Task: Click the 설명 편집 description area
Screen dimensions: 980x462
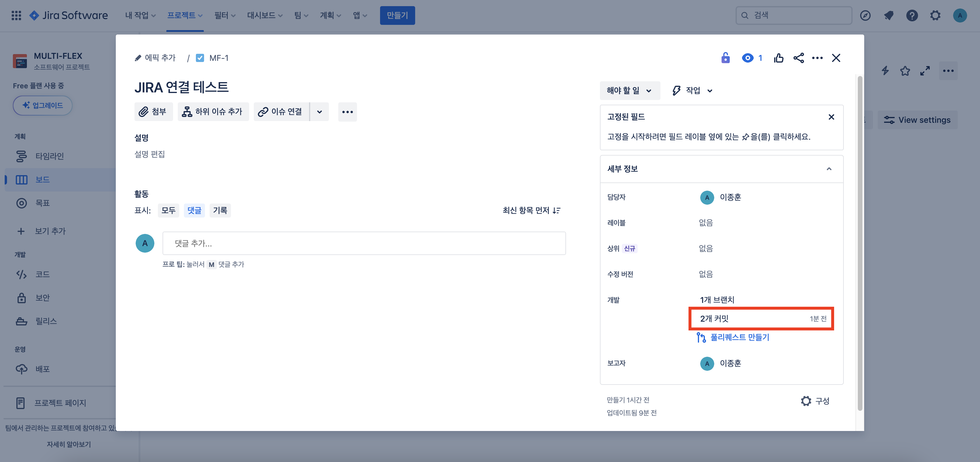Action: coord(149,154)
